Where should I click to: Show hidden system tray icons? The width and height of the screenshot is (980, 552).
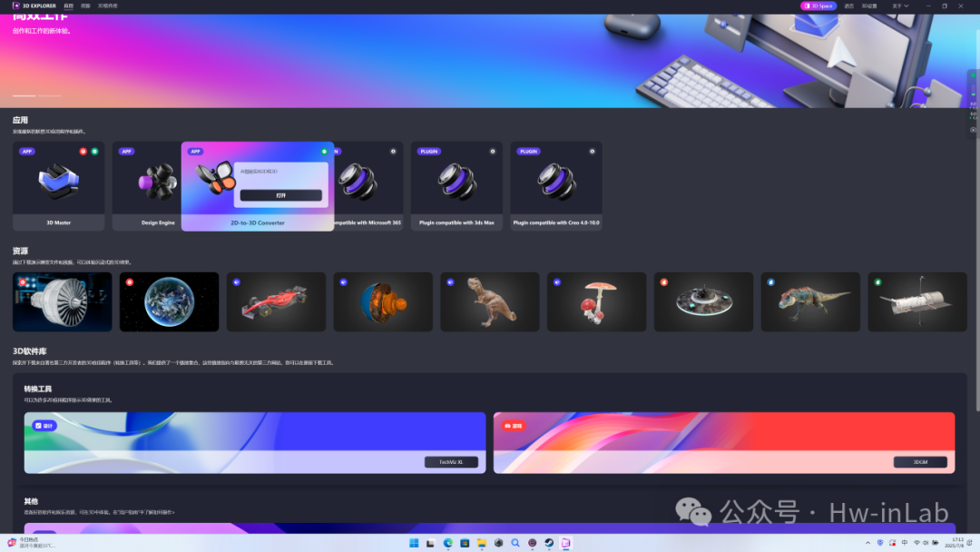tap(867, 543)
